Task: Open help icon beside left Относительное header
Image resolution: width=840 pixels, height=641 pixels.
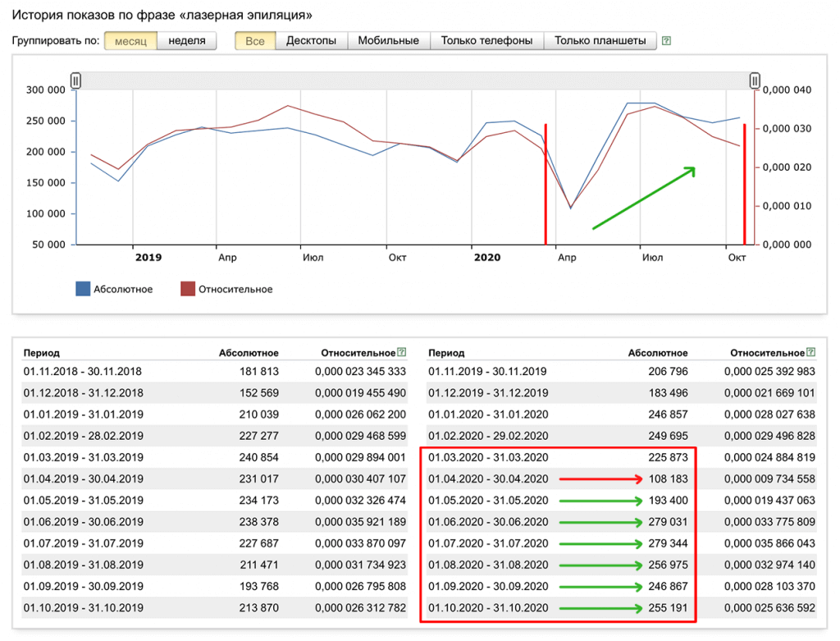Action: 402,352
